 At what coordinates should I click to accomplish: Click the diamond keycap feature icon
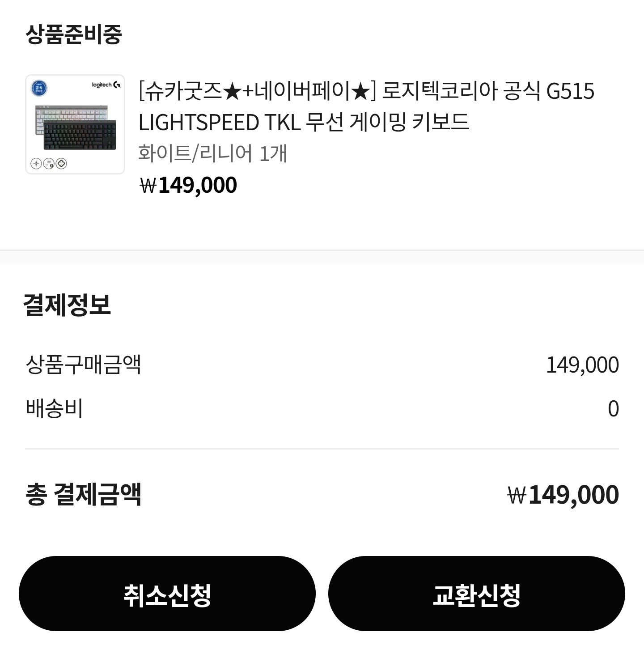click(x=61, y=164)
